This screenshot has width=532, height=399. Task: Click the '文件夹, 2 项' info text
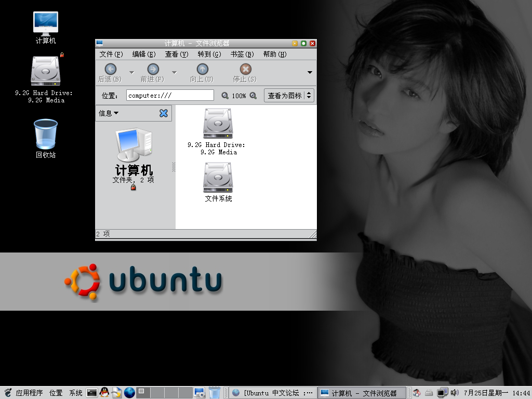tap(134, 180)
